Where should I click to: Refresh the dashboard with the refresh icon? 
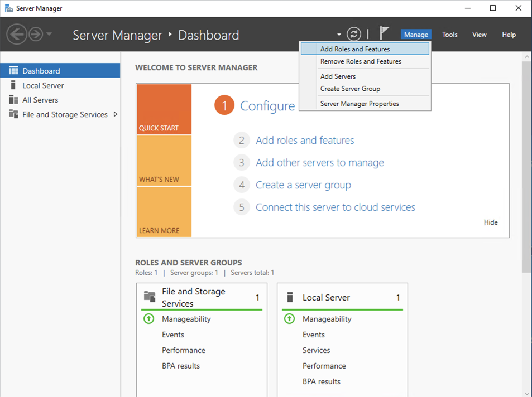pos(353,34)
